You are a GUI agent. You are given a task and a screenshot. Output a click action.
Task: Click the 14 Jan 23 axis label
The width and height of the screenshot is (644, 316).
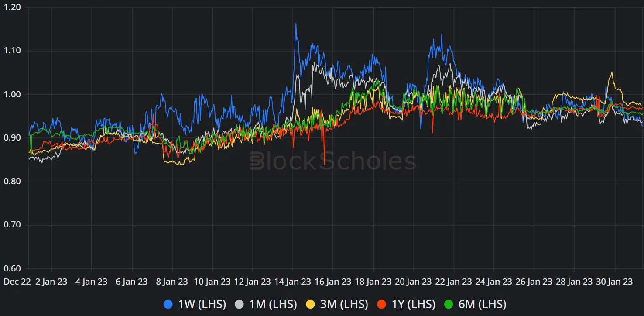click(292, 282)
